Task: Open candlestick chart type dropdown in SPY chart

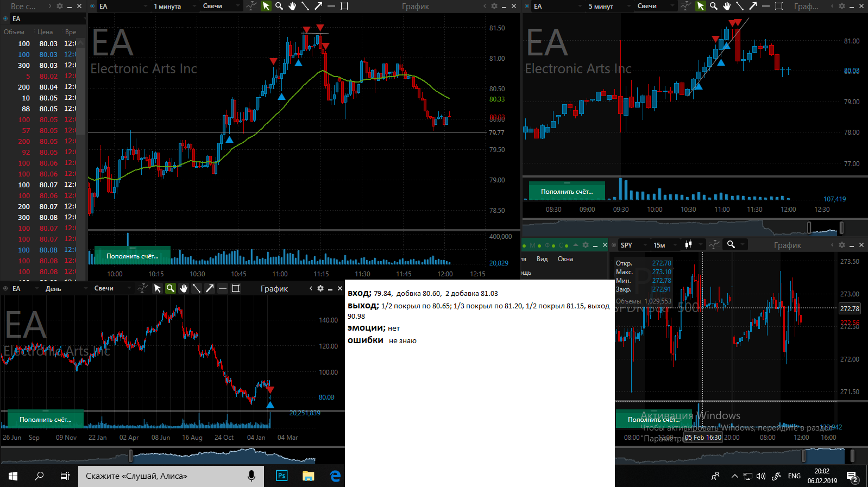Action: coord(693,245)
